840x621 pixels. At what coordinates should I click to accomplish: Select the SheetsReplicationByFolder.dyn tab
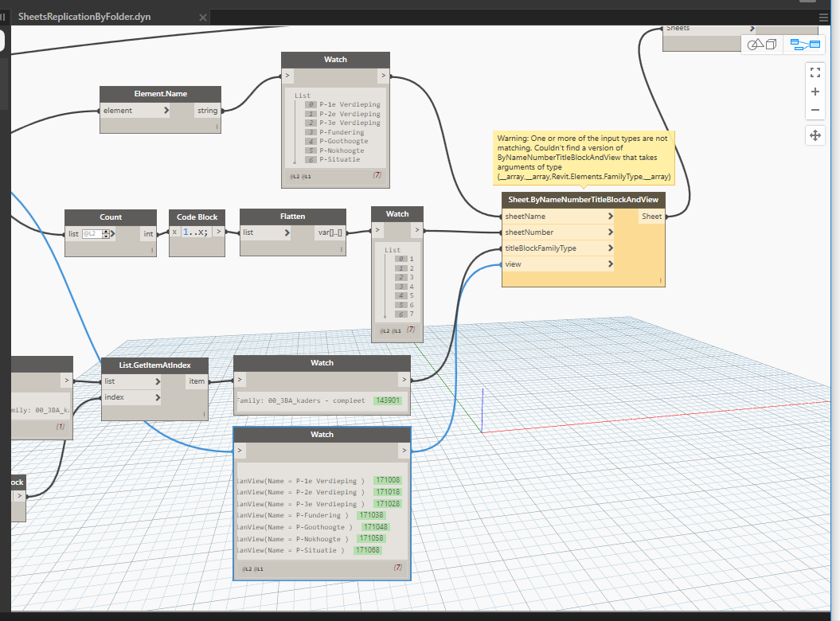coord(84,17)
